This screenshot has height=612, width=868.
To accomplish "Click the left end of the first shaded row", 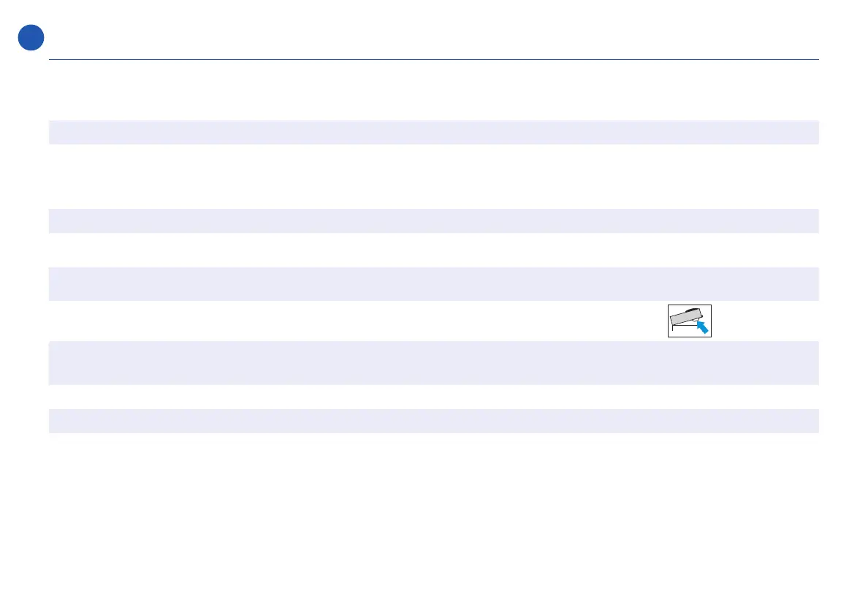I will pos(55,132).
